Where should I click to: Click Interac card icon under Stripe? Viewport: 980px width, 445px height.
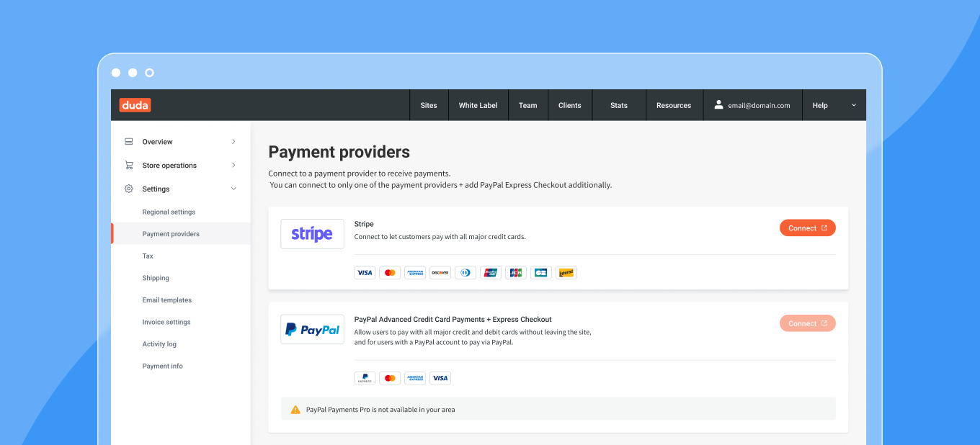pyautogui.click(x=566, y=273)
